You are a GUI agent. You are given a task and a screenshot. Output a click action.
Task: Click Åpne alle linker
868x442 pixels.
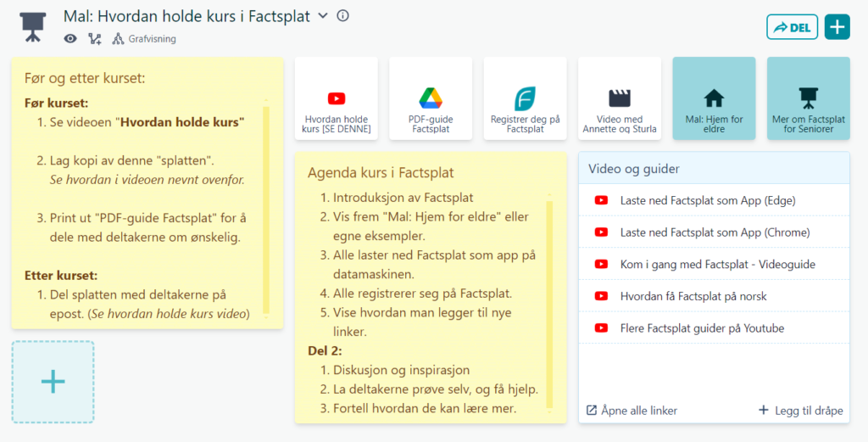pyautogui.click(x=632, y=411)
